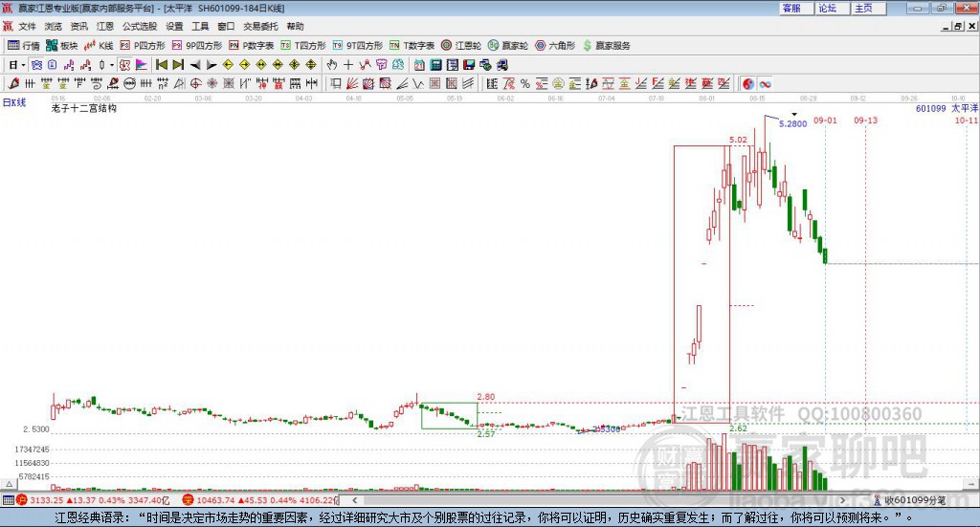Click the 09-13 date marker
The image size is (980, 527).
(865, 120)
